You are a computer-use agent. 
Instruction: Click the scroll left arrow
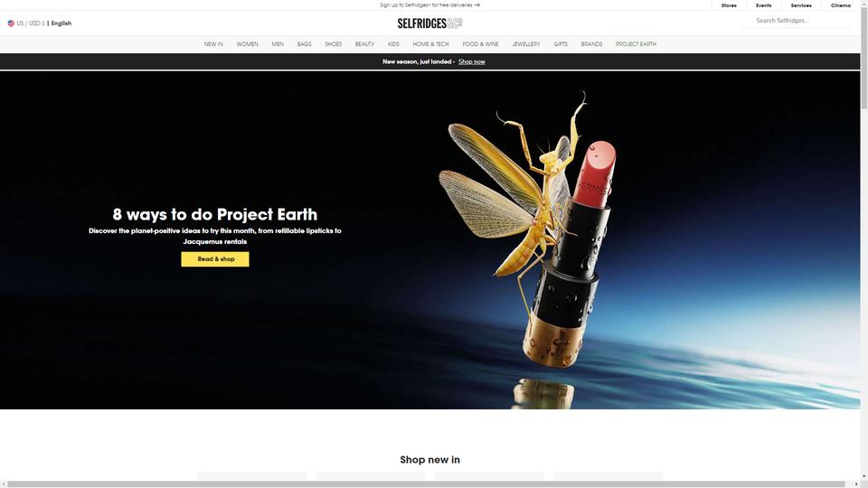4,484
